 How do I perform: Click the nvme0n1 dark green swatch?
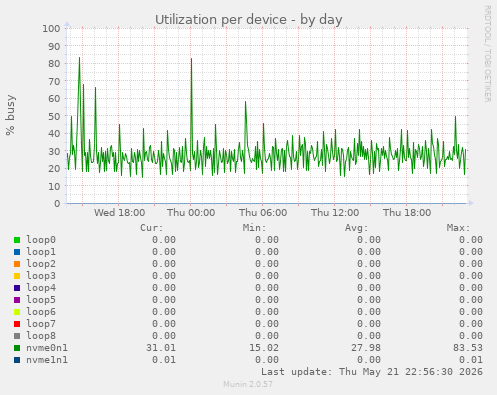point(17,348)
